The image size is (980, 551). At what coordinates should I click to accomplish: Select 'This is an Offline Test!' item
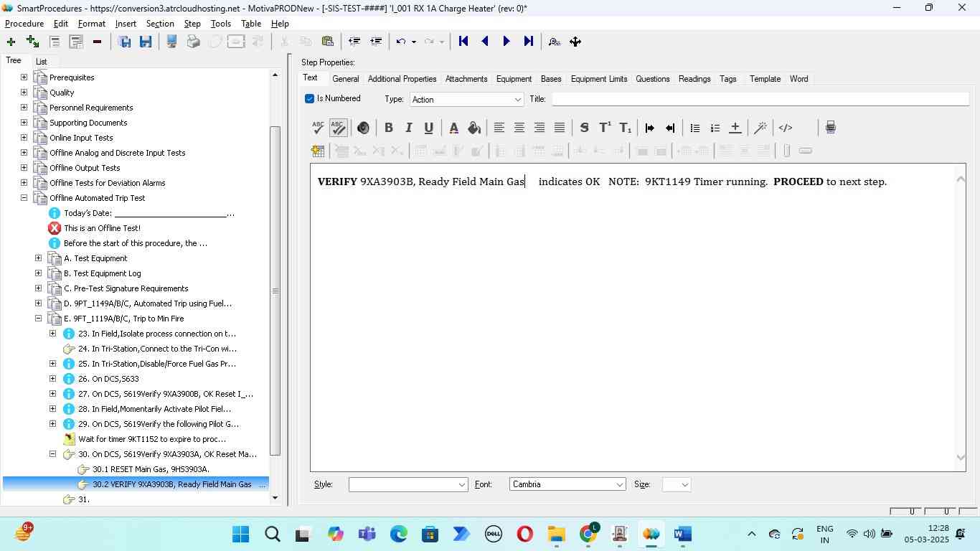click(x=102, y=228)
